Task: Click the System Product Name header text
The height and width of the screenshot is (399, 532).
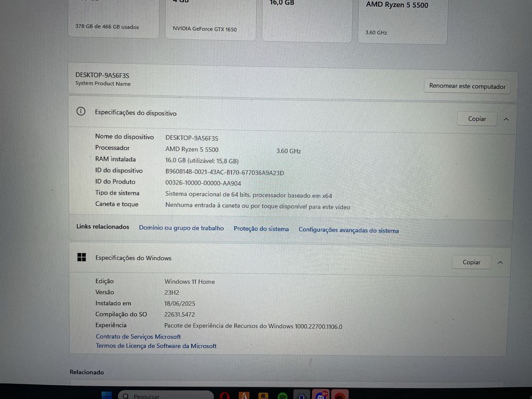Action: (x=103, y=84)
